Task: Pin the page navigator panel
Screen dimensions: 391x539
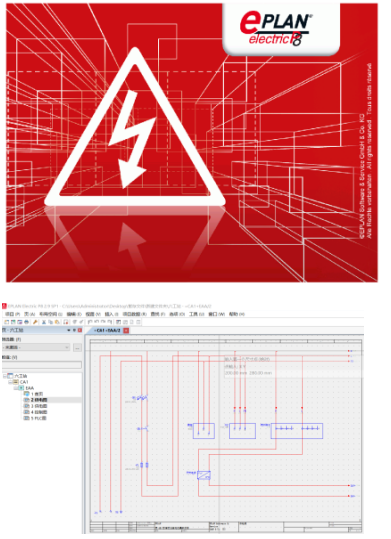Action: pyautogui.click(x=74, y=330)
